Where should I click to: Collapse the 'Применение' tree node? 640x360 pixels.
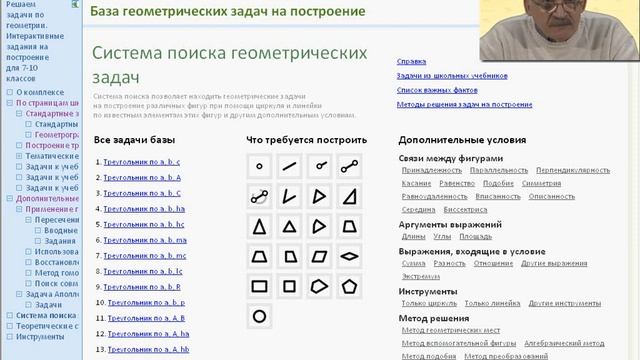coord(19,209)
